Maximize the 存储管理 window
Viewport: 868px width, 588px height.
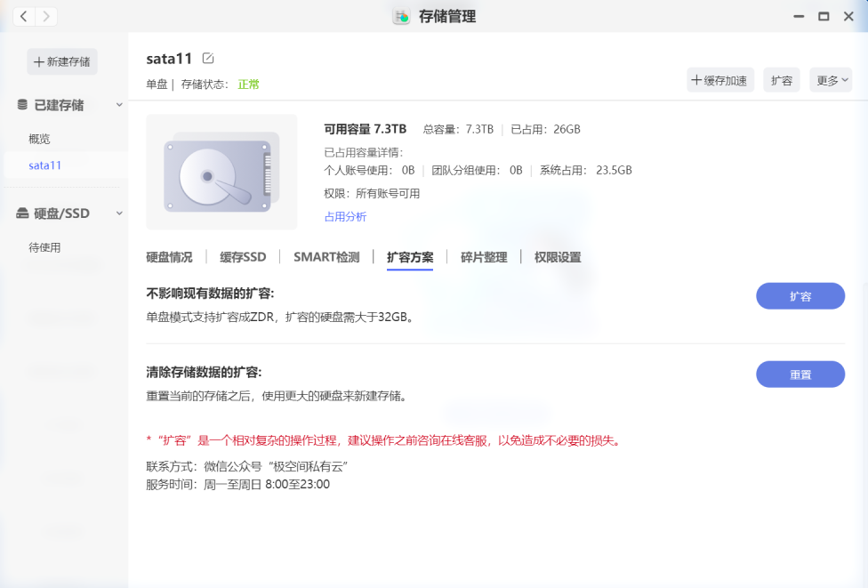pos(824,17)
